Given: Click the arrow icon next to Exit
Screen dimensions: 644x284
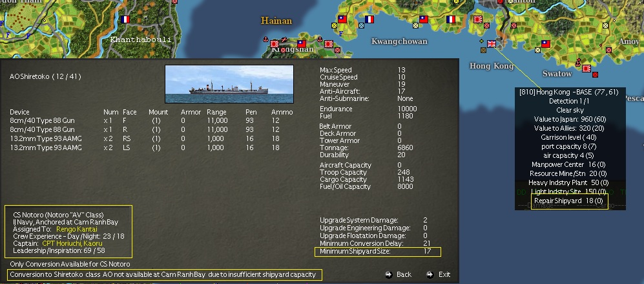Looking at the screenshot, I should [x=430, y=274].
